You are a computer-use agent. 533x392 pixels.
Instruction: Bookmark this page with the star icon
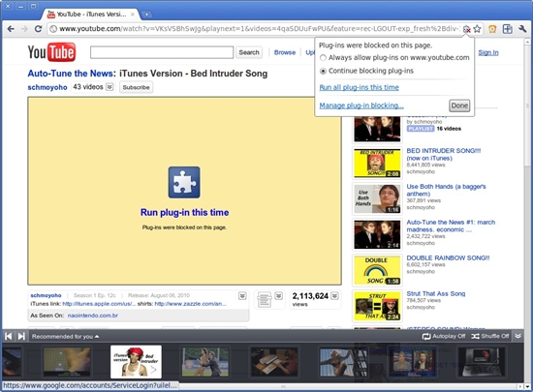[477, 29]
